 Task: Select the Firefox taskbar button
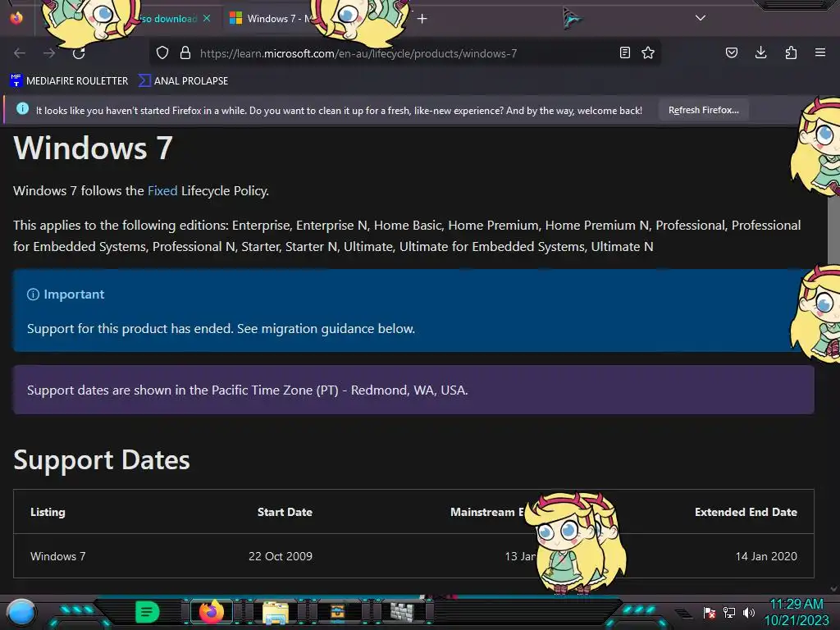coord(212,611)
